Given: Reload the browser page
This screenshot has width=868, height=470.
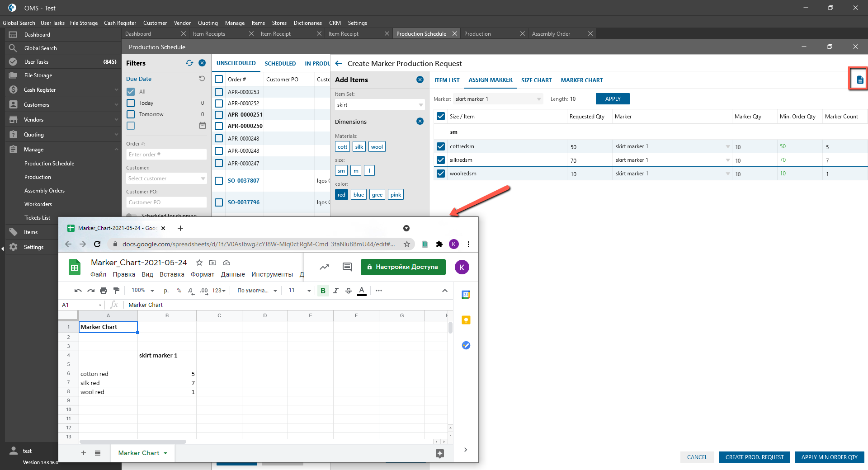Looking at the screenshot, I should [97, 244].
